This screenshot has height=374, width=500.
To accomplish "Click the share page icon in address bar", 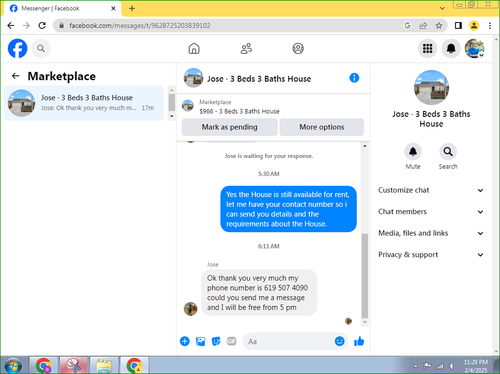I will [x=423, y=26].
